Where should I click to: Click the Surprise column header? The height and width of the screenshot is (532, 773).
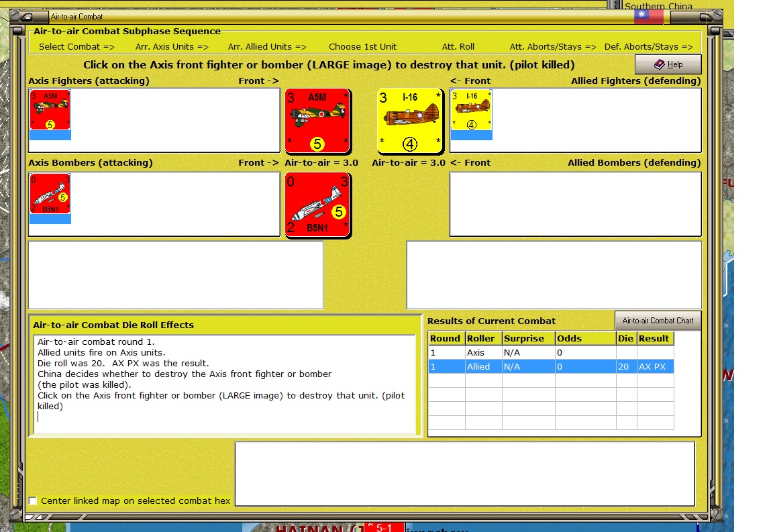tap(529, 338)
